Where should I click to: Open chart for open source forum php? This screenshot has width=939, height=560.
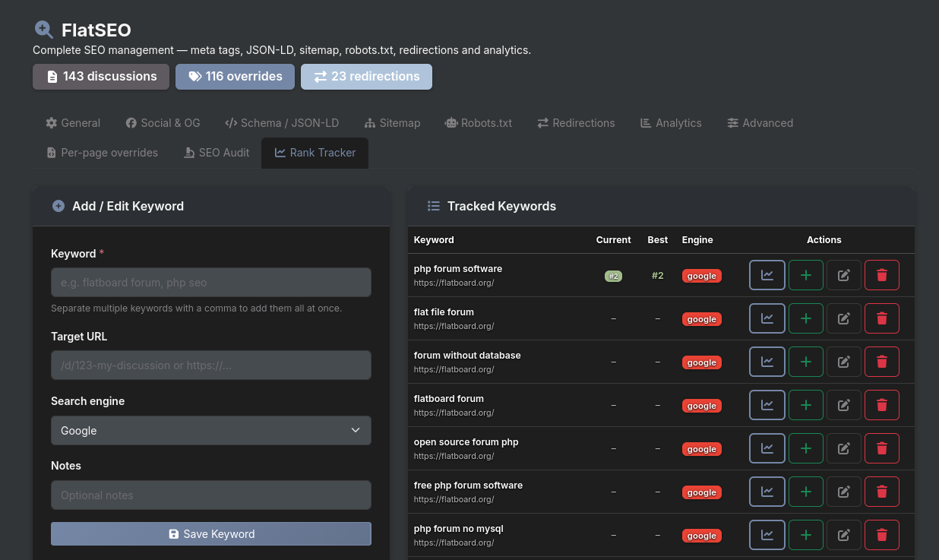(x=767, y=448)
